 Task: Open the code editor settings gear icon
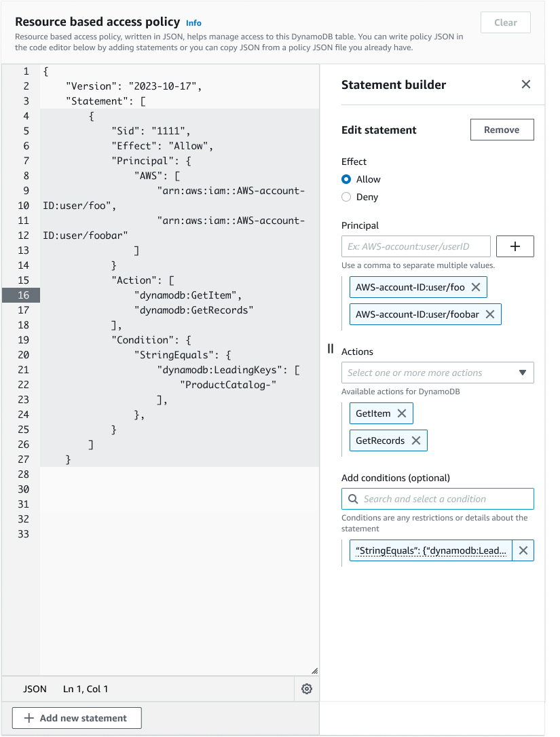point(307,688)
